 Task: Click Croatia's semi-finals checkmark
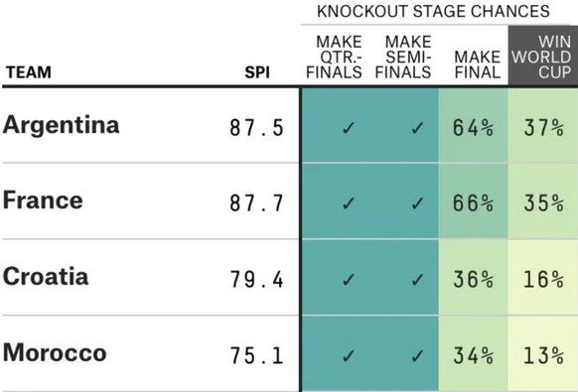(417, 280)
